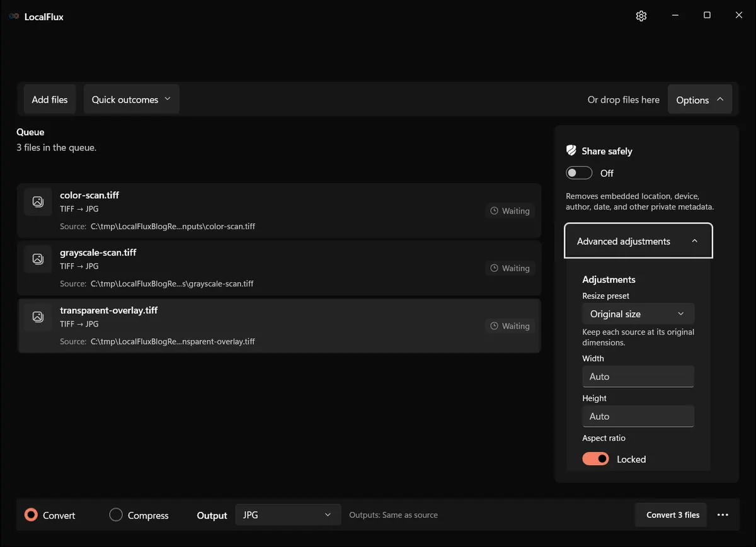Screen dimensions: 756x547
Task: Click the LocalFlux infinity logo icon
Action: click(x=14, y=16)
